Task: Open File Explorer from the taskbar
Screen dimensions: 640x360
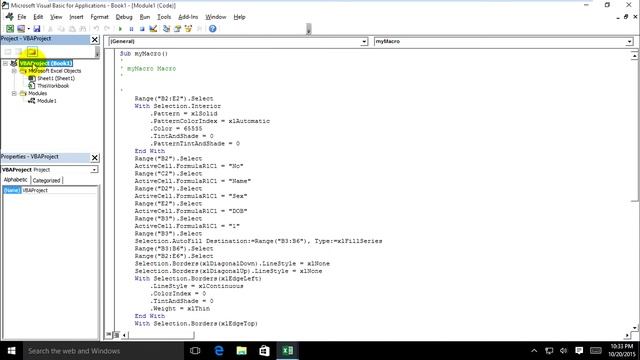Action: 242,351
